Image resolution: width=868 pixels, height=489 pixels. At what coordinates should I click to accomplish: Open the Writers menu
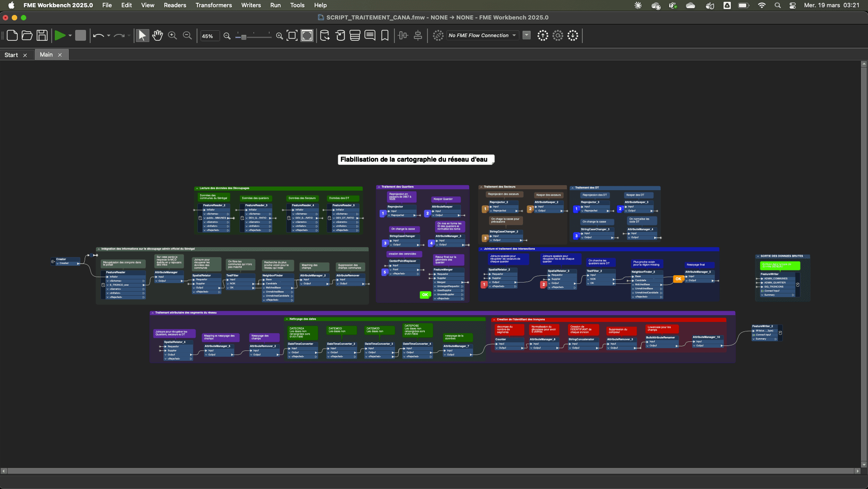coord(251,5)
